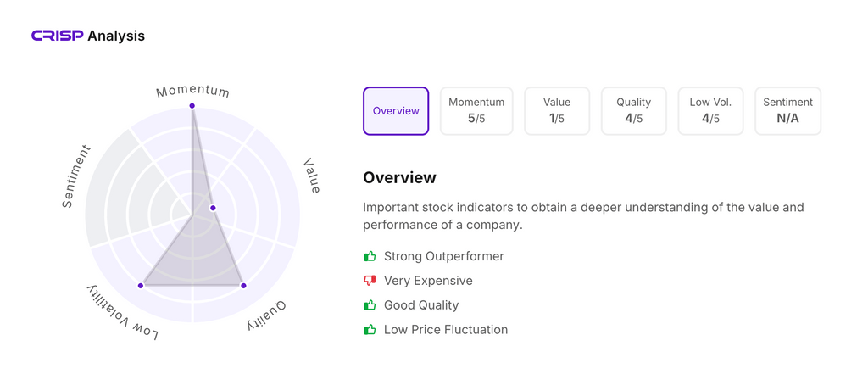The width and height of the screenshot is (868, 374).
Task: Click the Low Volatility point on radar chart
Action: [142, 286]
